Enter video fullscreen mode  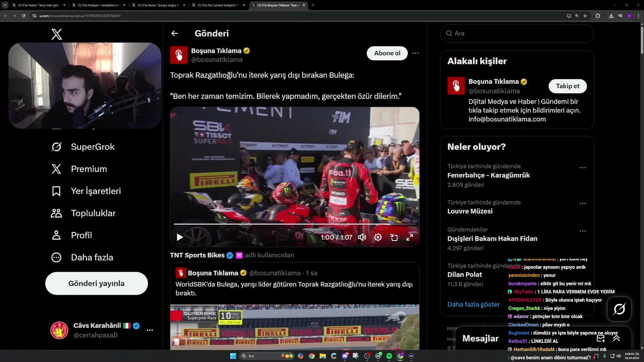point(410,237)
